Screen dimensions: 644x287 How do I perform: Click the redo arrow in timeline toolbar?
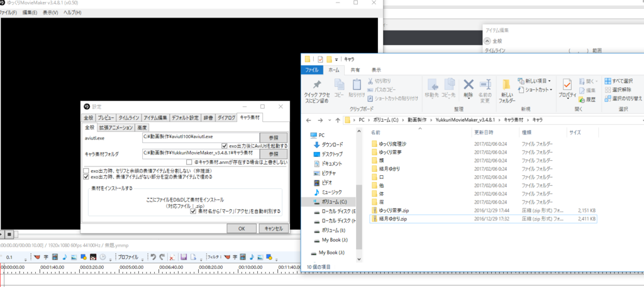(162, 257)
